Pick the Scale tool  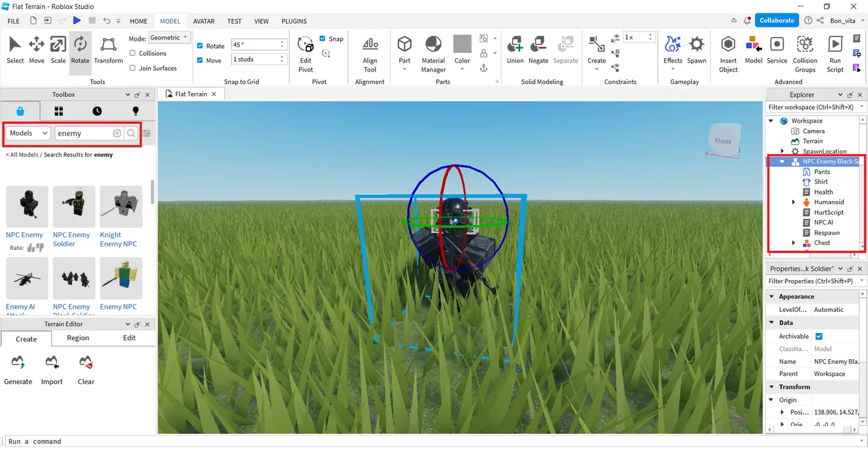click(58, 50)
